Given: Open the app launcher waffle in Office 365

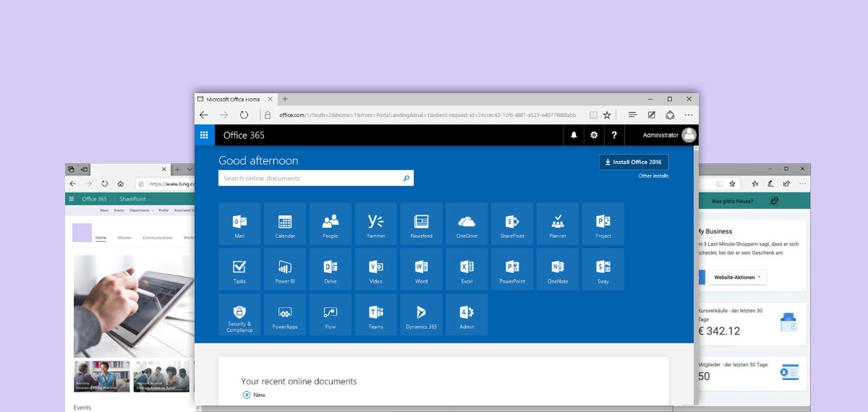Looking at the screenshot, I should pyautogui.click(x=205, y=135).
